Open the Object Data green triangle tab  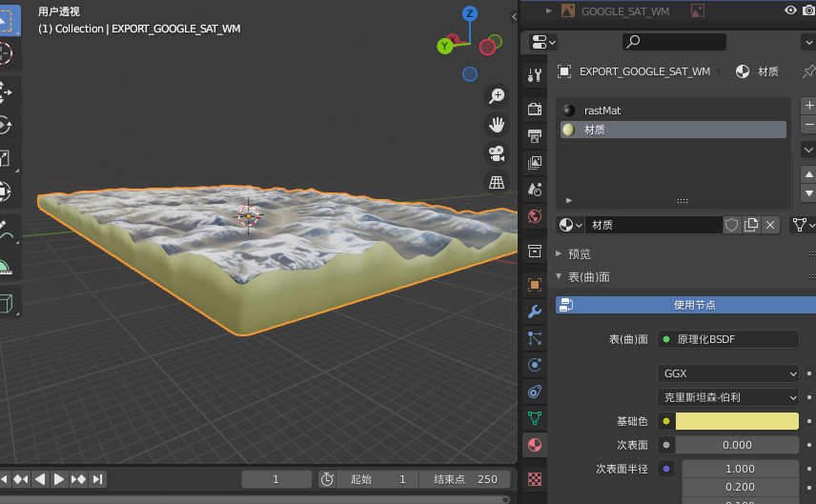point(535,417)
